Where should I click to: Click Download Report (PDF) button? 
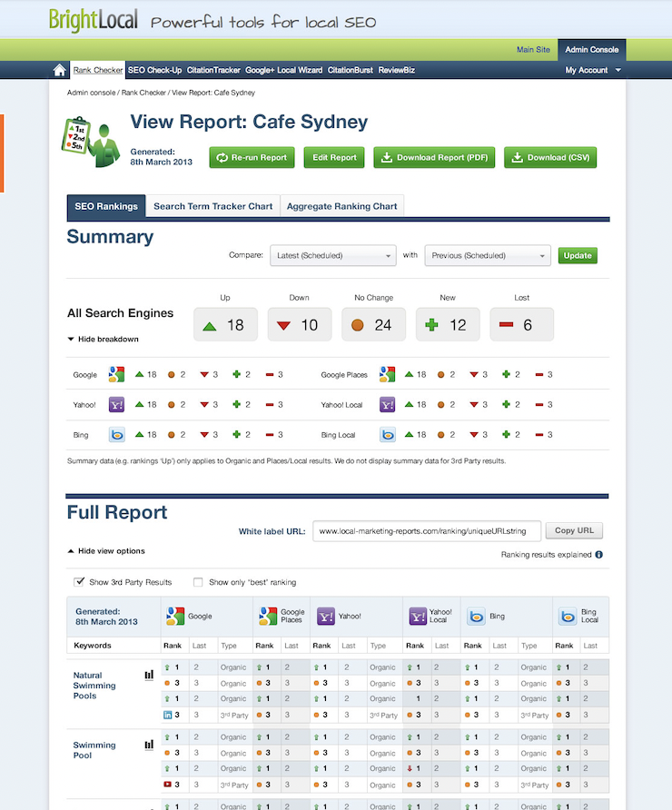pos(434,158)
